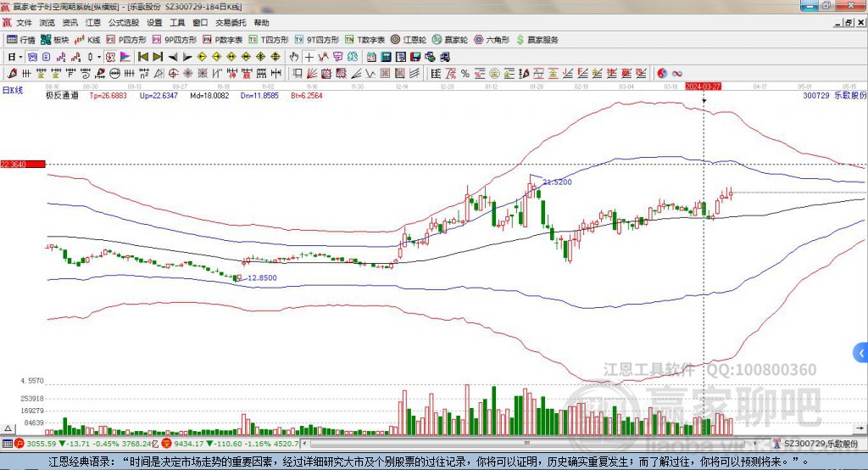868x470 pixels.
Task: Open the 交易委托 menu
Action: tap(231, 23)
